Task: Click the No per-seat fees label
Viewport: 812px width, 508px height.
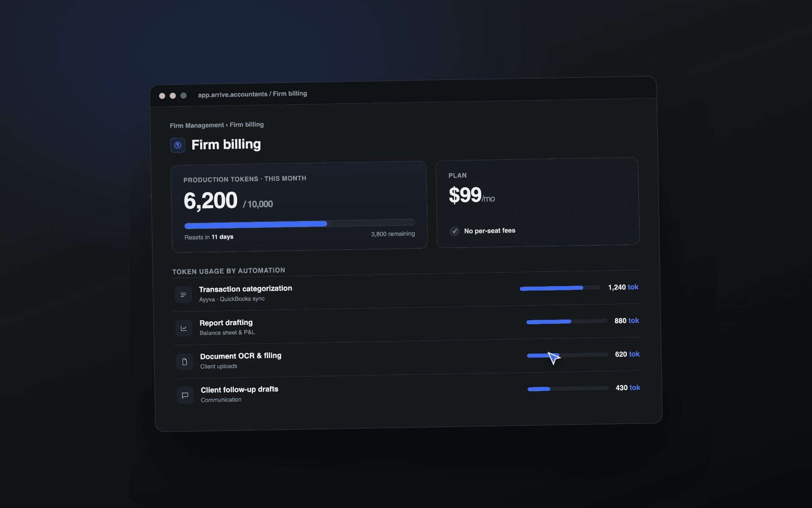Action: 490,231
